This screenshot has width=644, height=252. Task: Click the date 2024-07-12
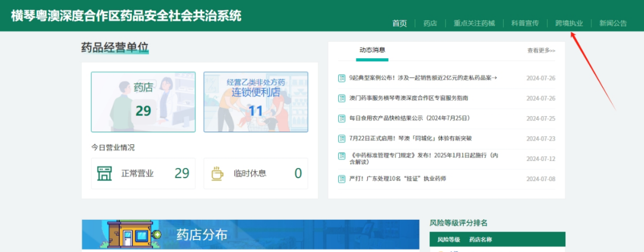541,159
